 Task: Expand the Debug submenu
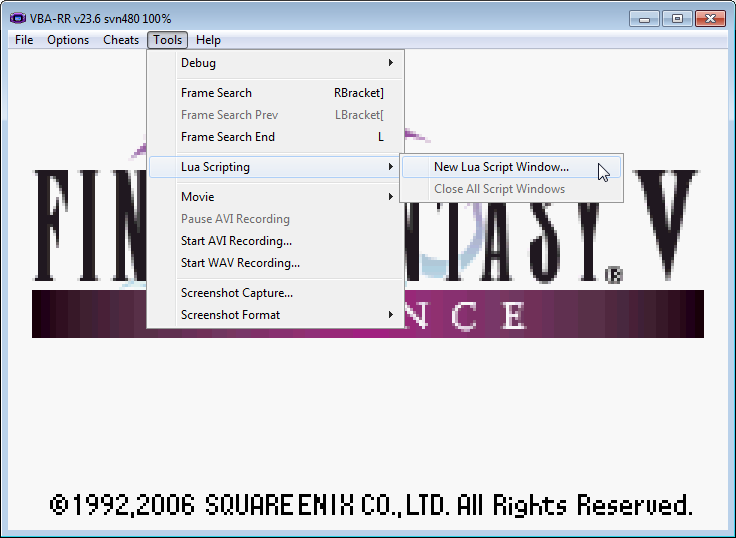pyautogui.click(x=276, y=63)
